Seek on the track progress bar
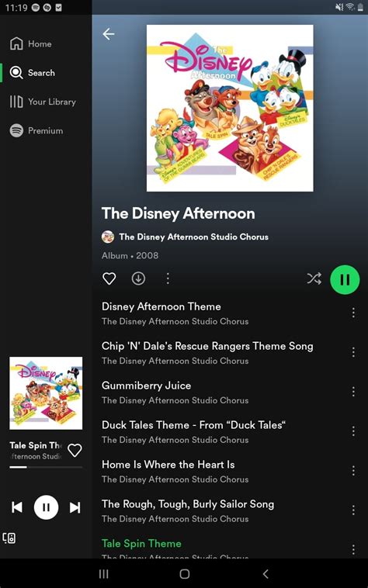 46,467
